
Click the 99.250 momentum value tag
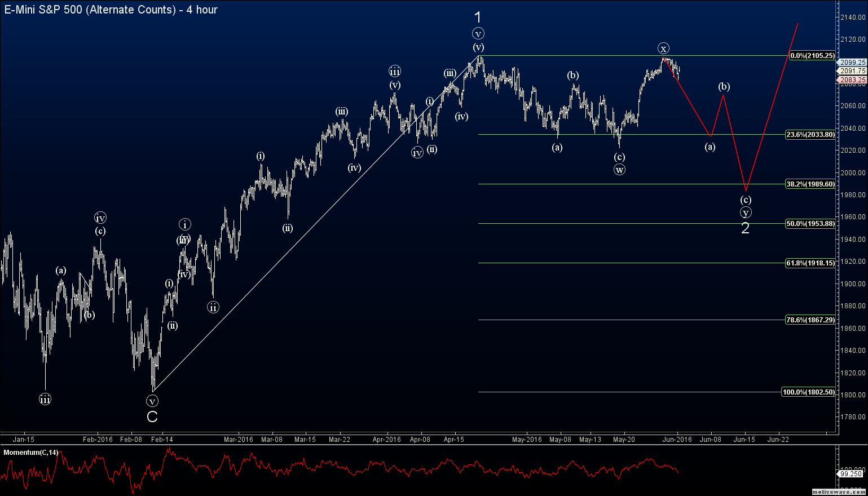coord(851,474)
